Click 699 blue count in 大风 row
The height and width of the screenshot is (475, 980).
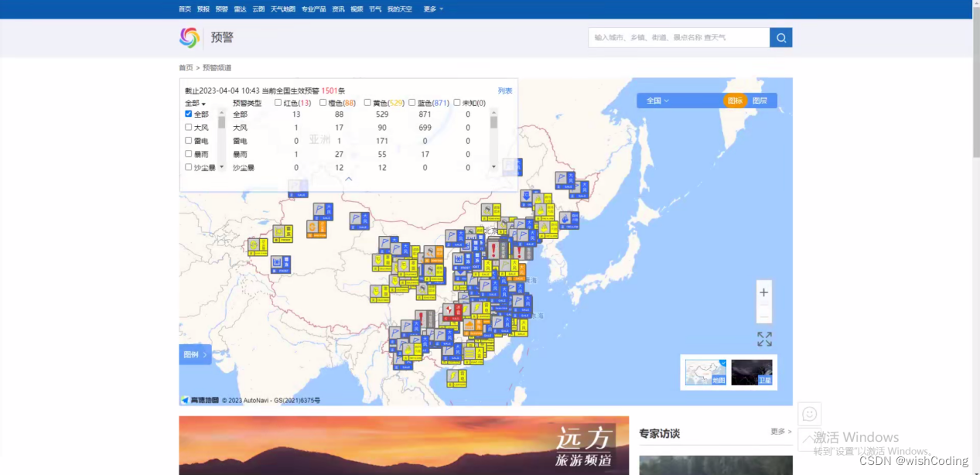(x=425, y=128)
